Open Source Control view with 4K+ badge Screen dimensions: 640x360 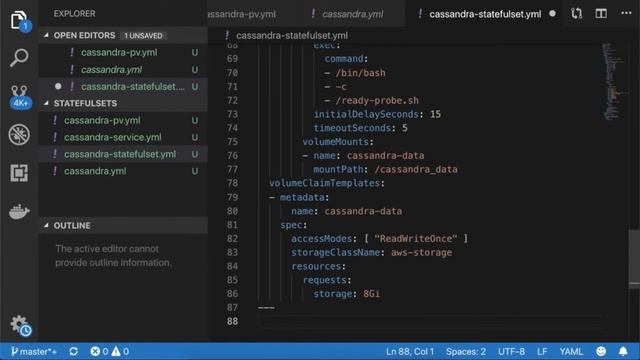pyautogui.click(x=20, y=96)
